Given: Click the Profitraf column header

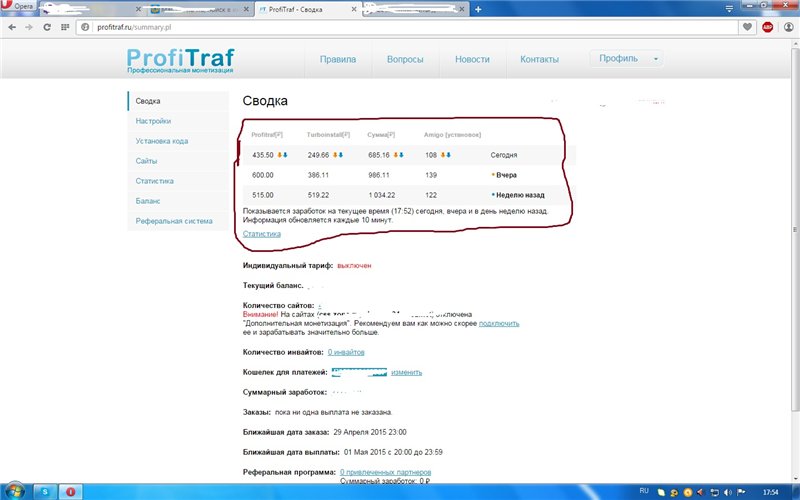Looking at the screenshot, I should pyautogui.click(x=267, y=135).
